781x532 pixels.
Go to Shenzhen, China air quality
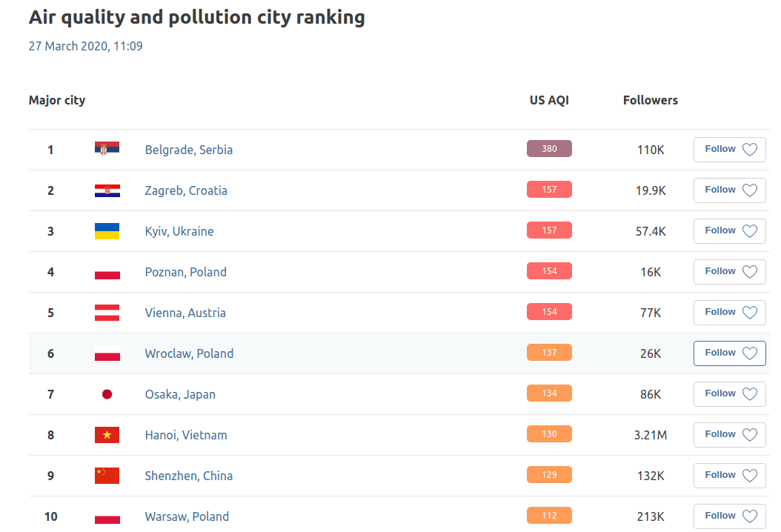188,476
